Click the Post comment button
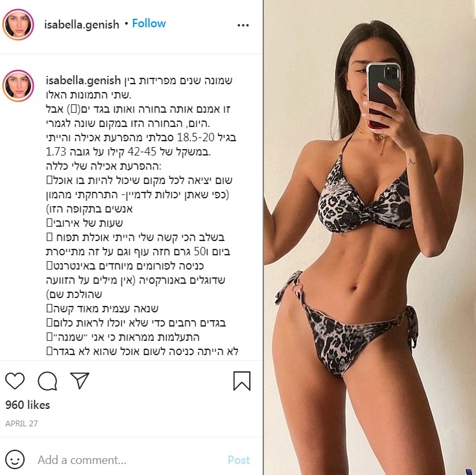Viewport: 476px width, 475px height. (x=239, y=460)
